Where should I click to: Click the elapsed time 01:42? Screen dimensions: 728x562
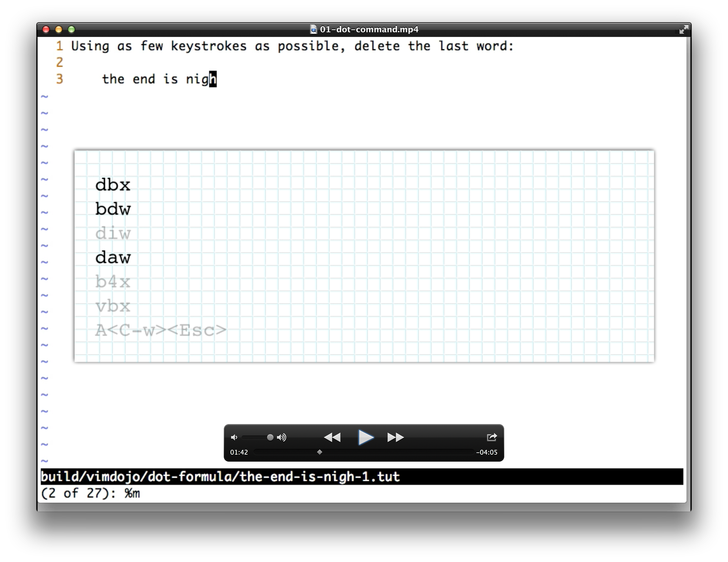point(239,452)
